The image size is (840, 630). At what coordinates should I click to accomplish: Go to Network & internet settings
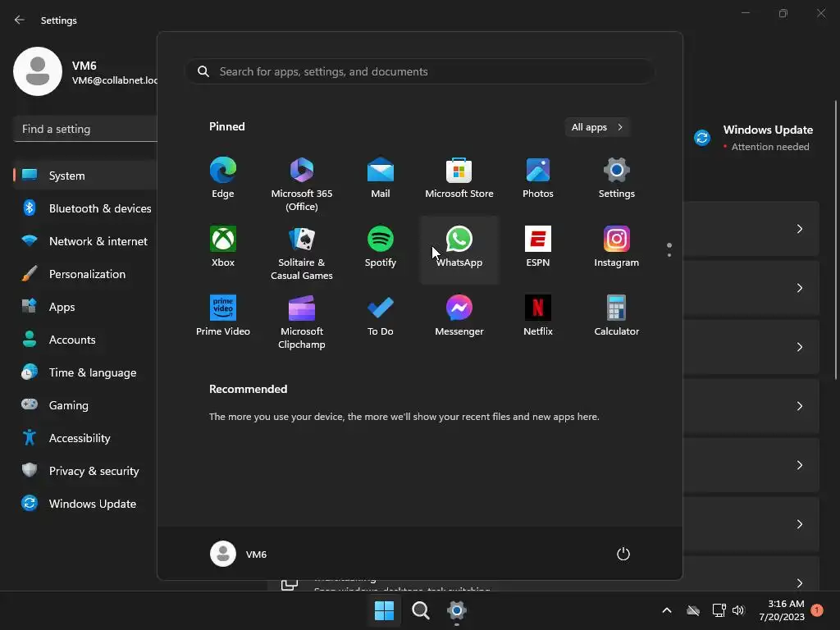85,241
